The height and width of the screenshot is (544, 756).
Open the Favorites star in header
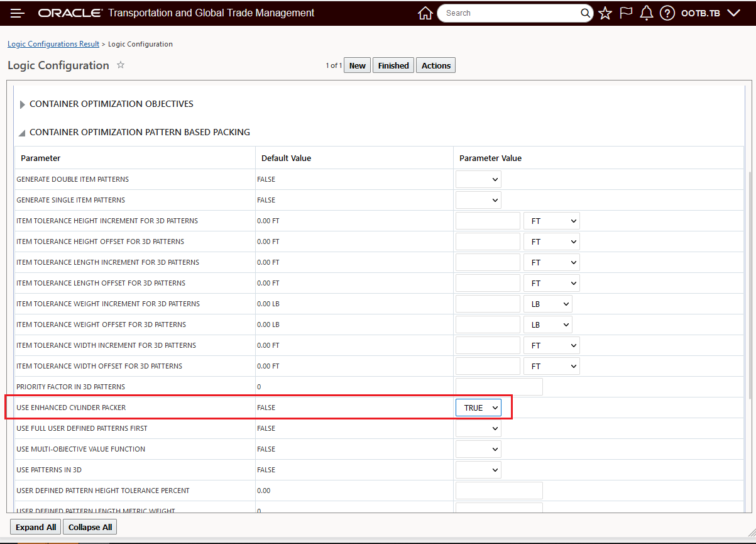pos(605,13)
